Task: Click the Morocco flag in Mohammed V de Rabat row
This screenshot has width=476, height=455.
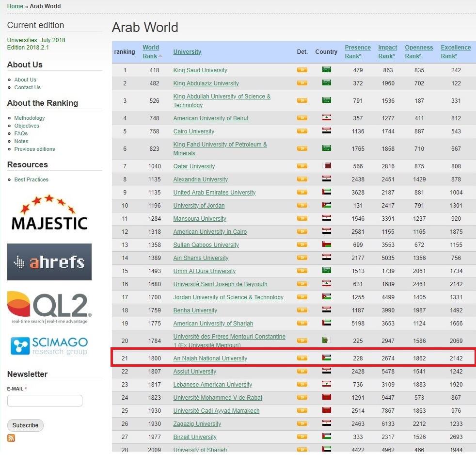Action: coord(327,397)
